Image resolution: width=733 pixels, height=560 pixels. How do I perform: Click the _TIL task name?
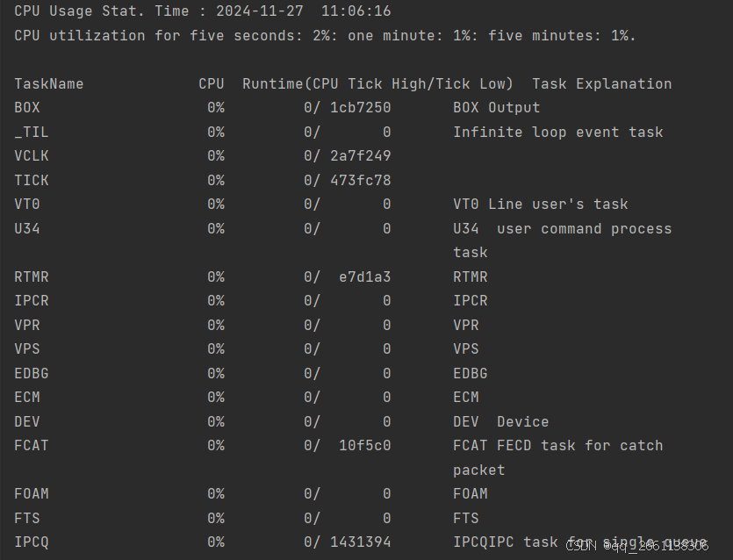tap(32, 133)
